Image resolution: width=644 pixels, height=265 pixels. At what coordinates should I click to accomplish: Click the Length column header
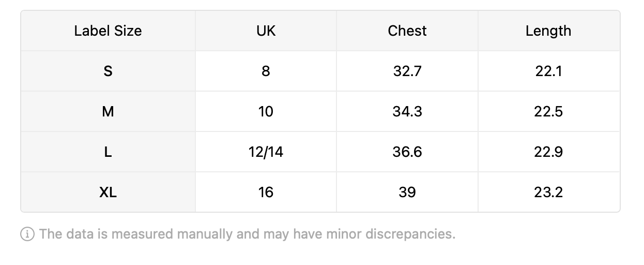point(548,31)
